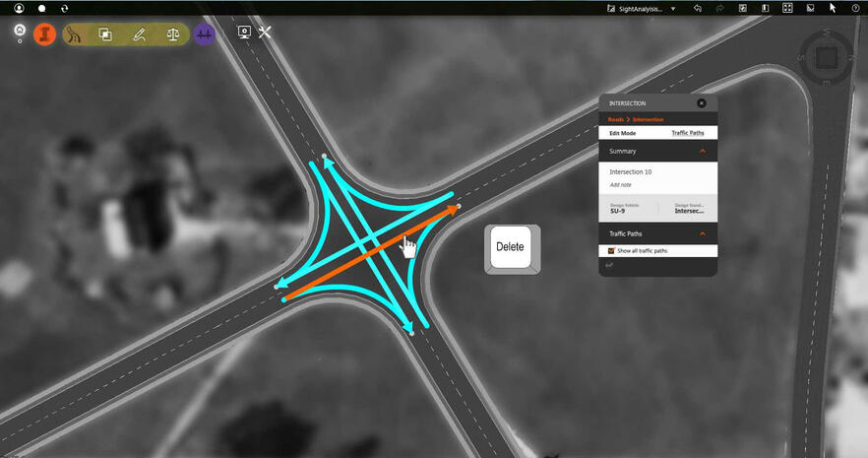
Task: Close the Intersection panel
Action: point(702,102)
